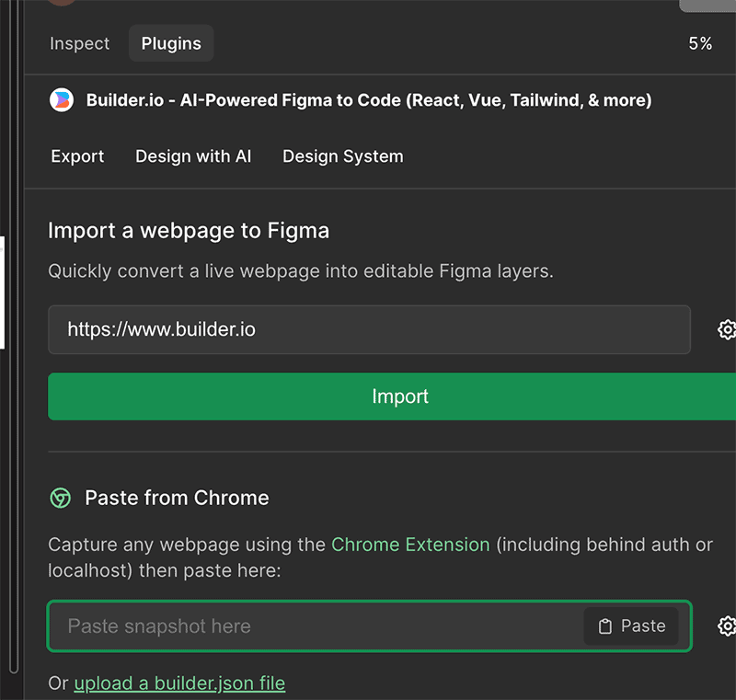Image resolution: width=736 pixels, height=700 pixels.
Task: Open paste settings gear beside snapshot field
Action: point(727,625)
